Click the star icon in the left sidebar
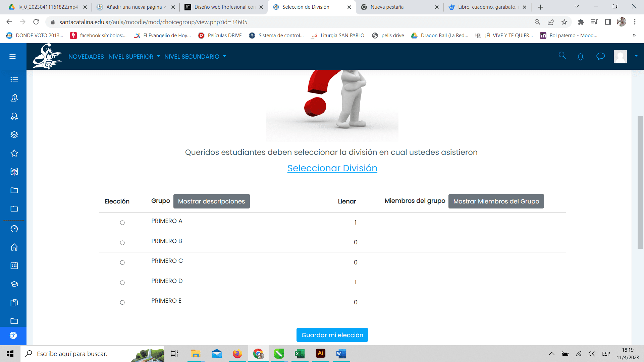Image resolution: width=644 pixels, height=362 pixels. pos(14,153)
